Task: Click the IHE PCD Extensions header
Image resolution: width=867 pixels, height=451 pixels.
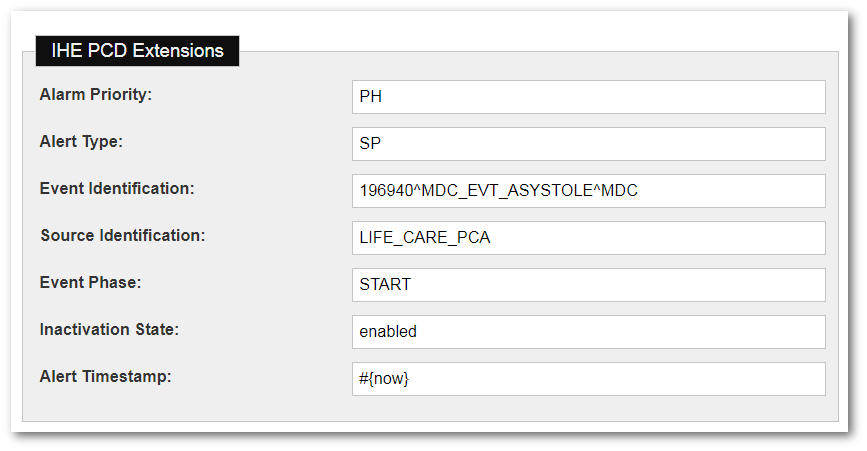Action: (x=137, y=51)
